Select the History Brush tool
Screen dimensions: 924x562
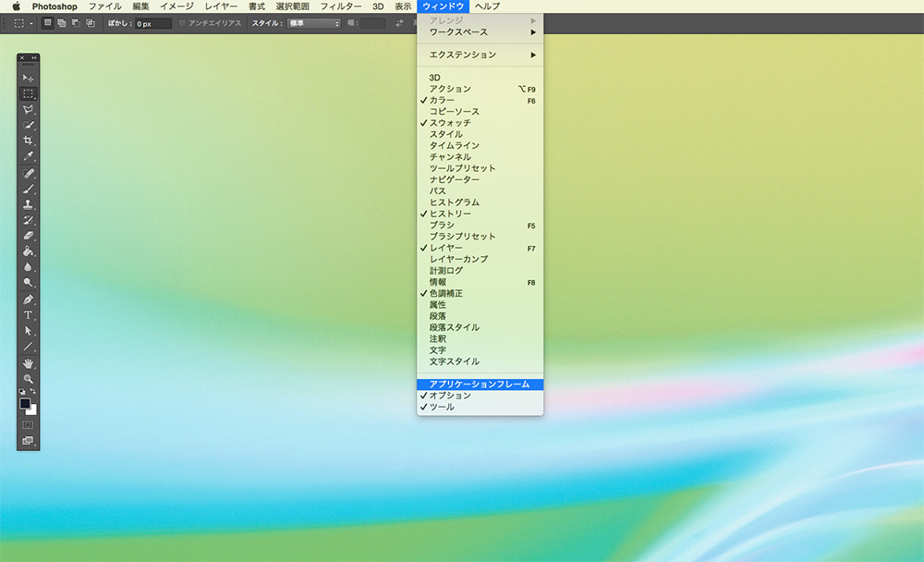coord(28,220)
